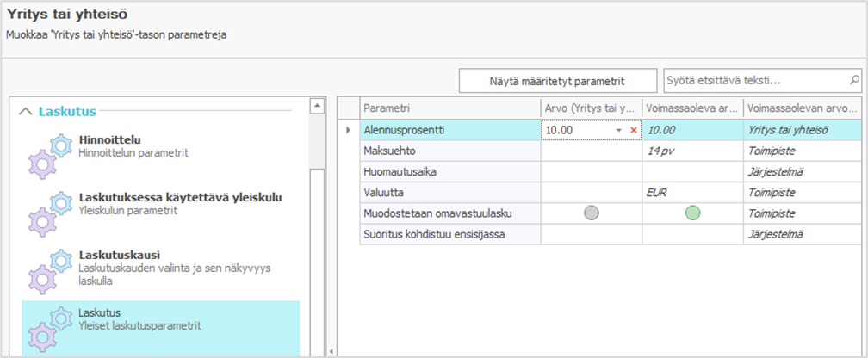Collapse the Laskutus section chevron
868x358 pixels.
[26, 111]
